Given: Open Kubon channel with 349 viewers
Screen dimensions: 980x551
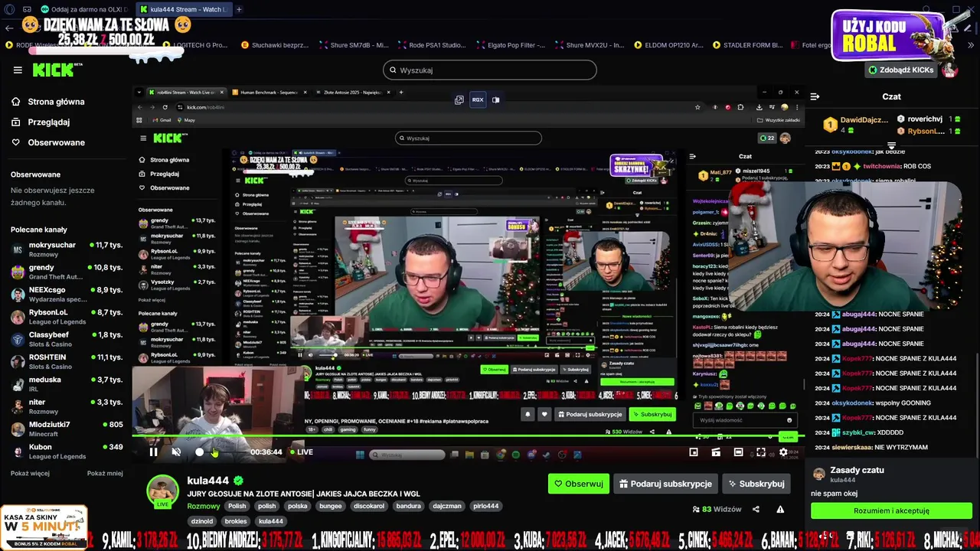Looking at the screenshot, I should 66,451.
